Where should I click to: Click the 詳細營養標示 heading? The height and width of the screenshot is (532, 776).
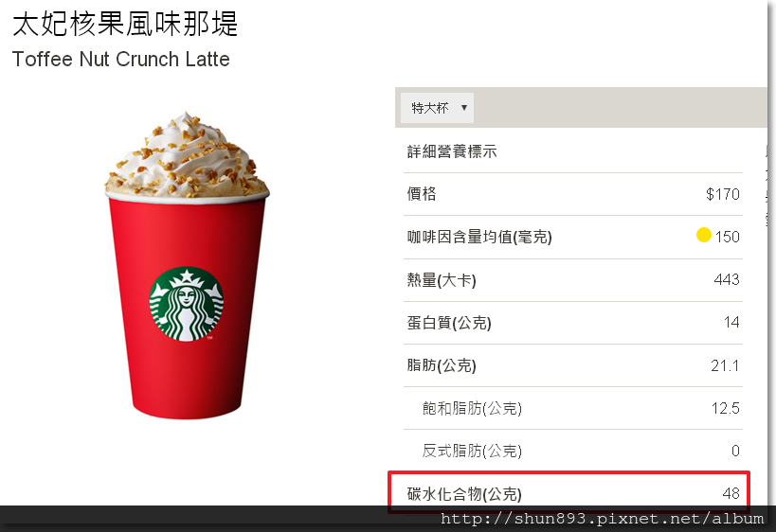pos(452,151)
